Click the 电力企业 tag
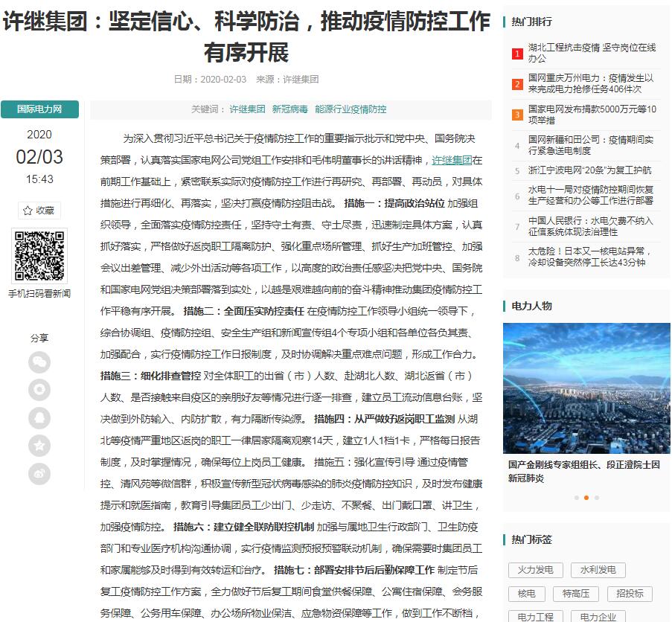672x622 pixels. [598, 616]
